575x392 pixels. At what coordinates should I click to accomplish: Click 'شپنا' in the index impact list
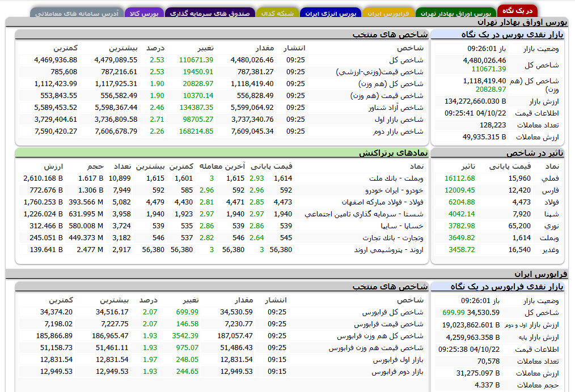[551, 214]
